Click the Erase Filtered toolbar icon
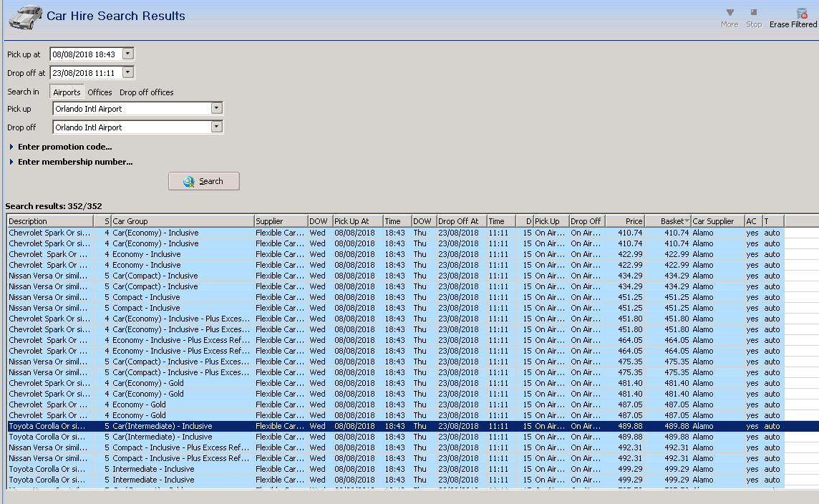Viewport: 819px width, 504px height. click(793, 18)
